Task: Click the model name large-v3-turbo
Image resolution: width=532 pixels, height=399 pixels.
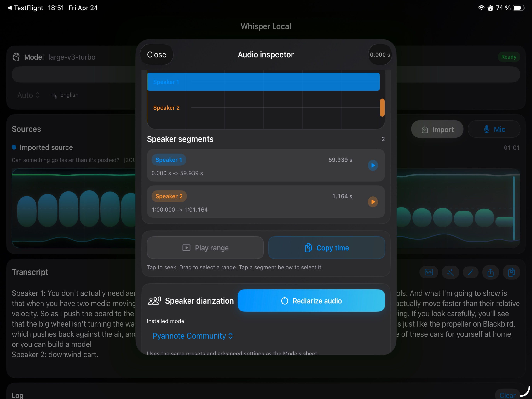Action: pyautogui.click(x=72, y=57)
